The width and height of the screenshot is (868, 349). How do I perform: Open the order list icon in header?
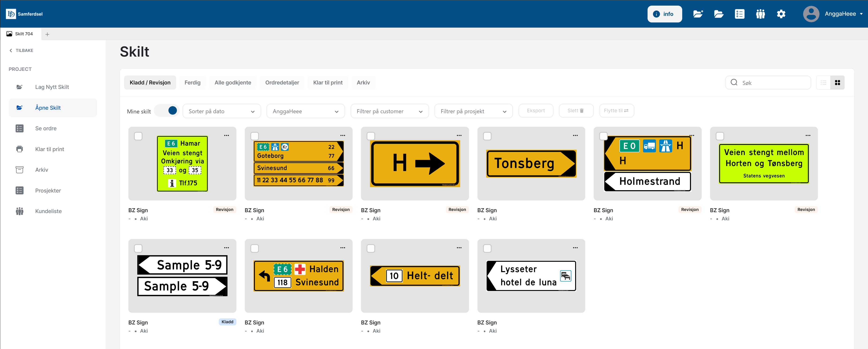tap(739, 14)
